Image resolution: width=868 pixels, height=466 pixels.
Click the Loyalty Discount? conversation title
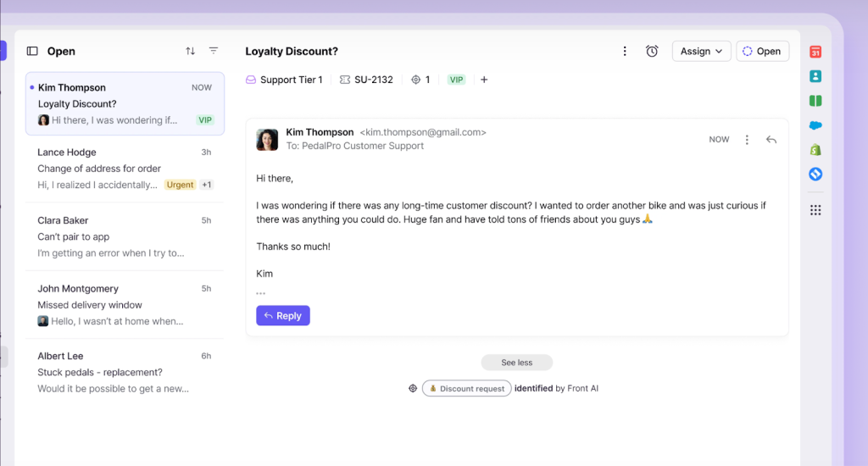click(292, 51)
